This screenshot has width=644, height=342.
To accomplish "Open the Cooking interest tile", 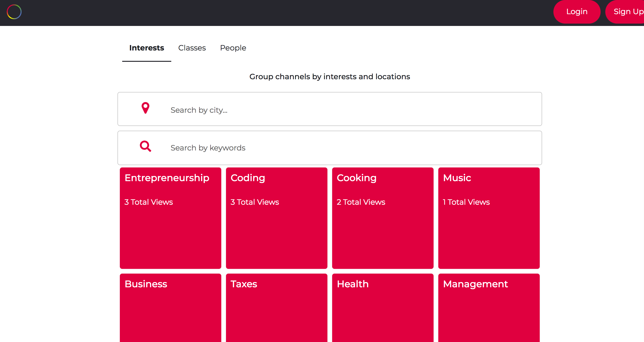I will tap(383, 218).
